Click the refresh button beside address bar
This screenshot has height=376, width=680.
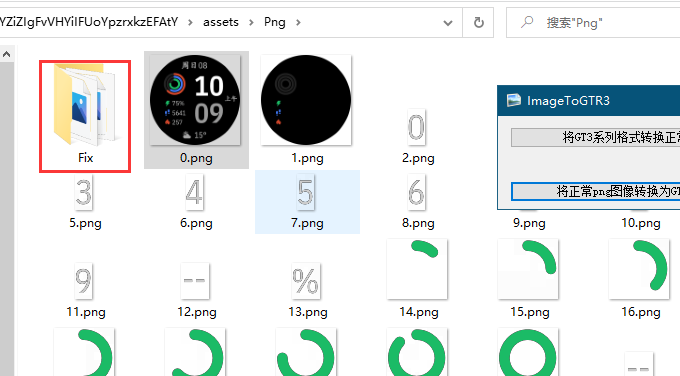tap(478, 23)
